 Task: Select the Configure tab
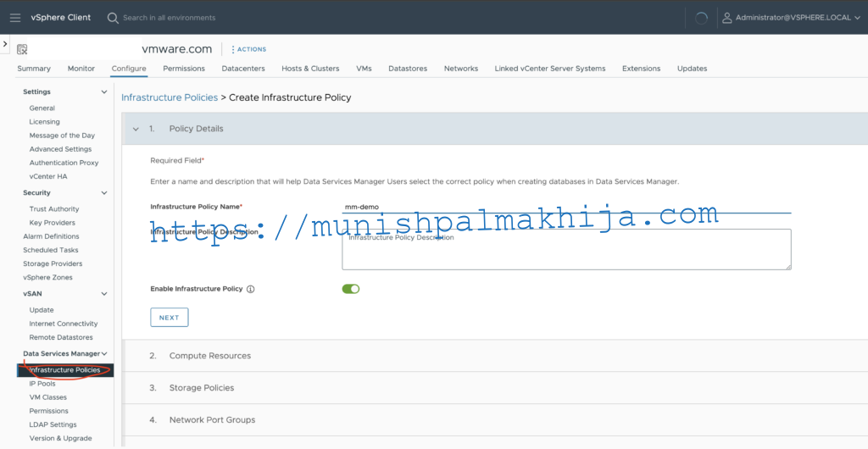tap(129, 69)
